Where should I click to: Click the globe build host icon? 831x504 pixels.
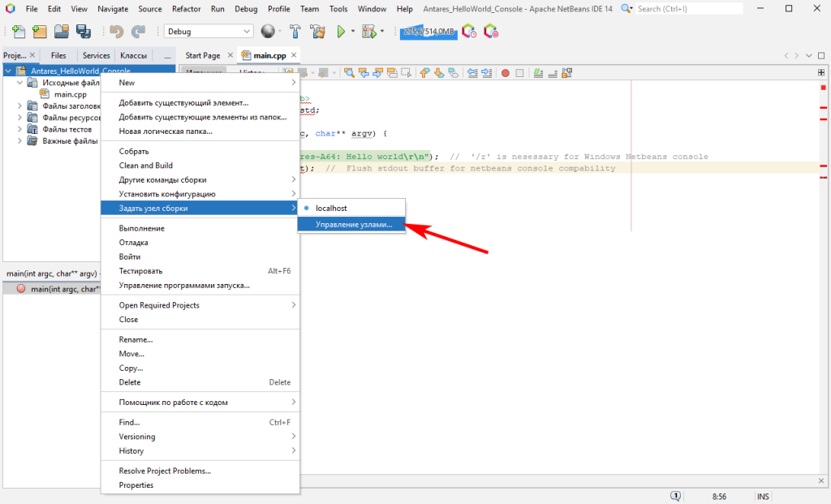268,32
